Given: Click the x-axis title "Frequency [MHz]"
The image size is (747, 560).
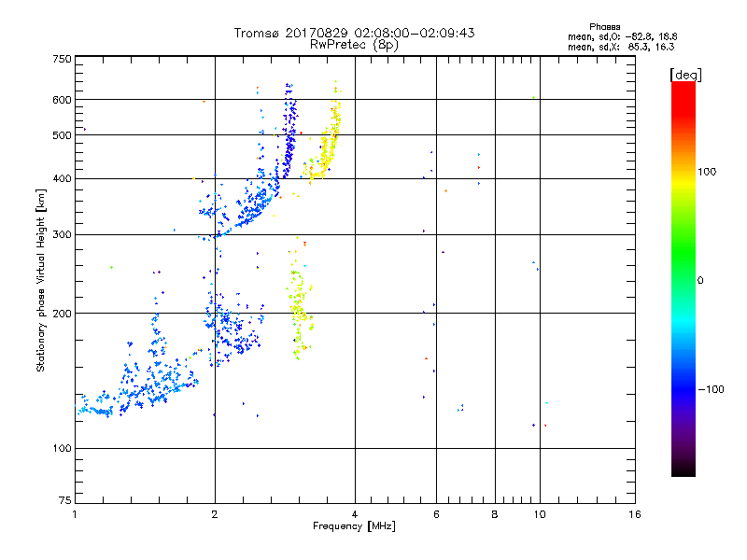Looking at the screenshot, I should coord(354,526).
